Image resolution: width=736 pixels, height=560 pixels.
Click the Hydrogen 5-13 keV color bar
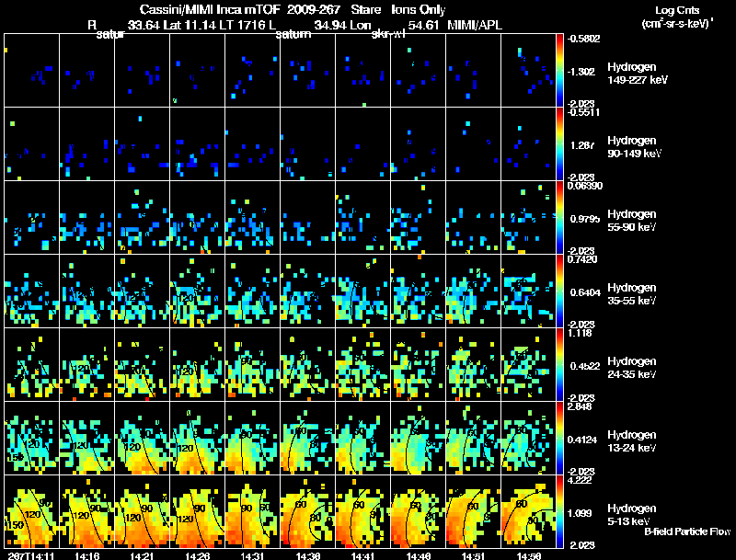(559, 511)
